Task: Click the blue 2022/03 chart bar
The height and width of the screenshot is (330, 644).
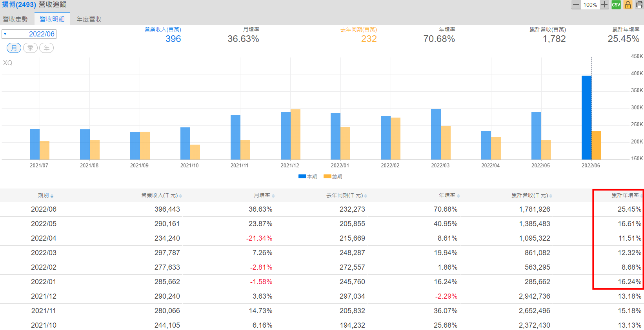Action: tap(436, 134)
